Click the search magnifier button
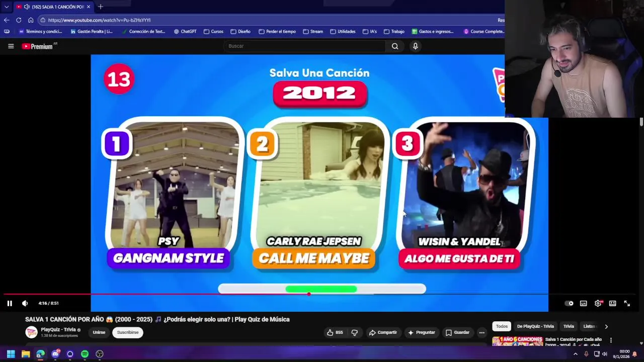 pyautogui.click(x=395, y=46)
